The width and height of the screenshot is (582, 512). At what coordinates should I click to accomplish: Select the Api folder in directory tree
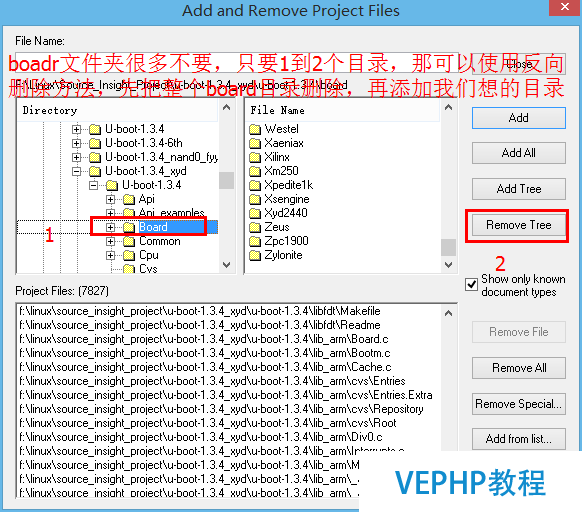click(x=147, y=199)
